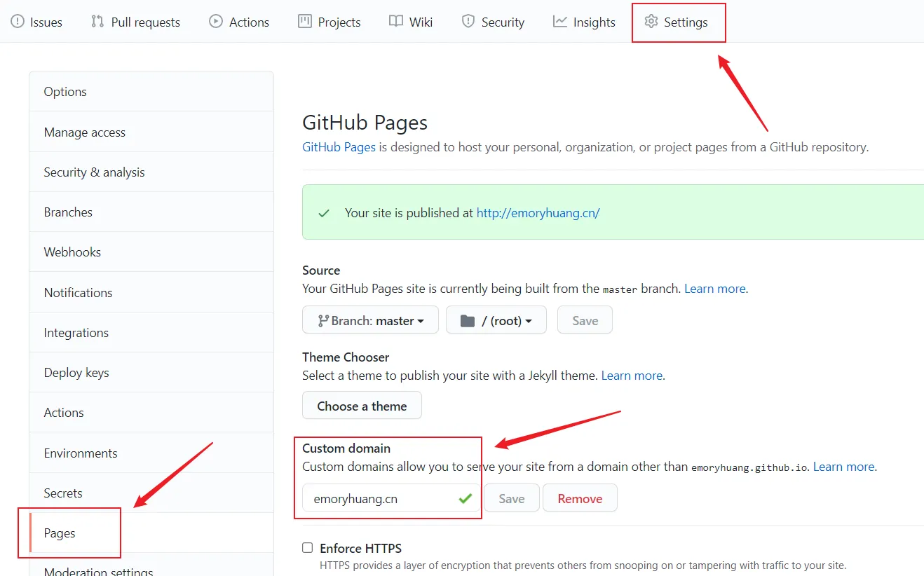Click the Insights graph icon
The width and height of the screenshot is (924, 576).
(559, 22)
